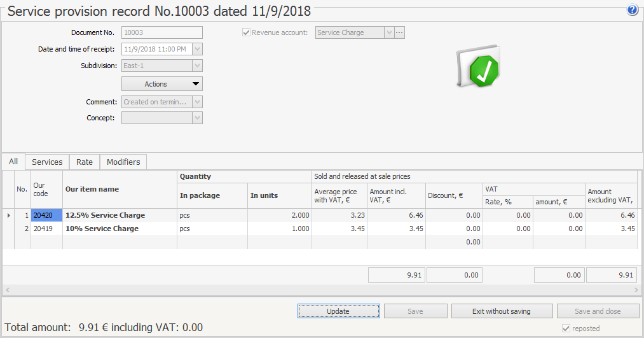The image size is (644, 338).
Task: Toggle the Revenue account checkbox
Action: click(x=246, y=32)
